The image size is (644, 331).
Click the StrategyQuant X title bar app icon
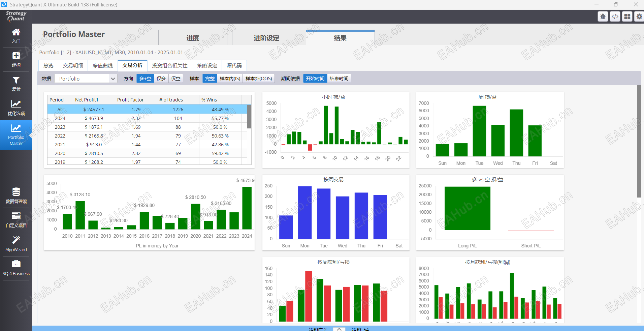coord(4,4)
